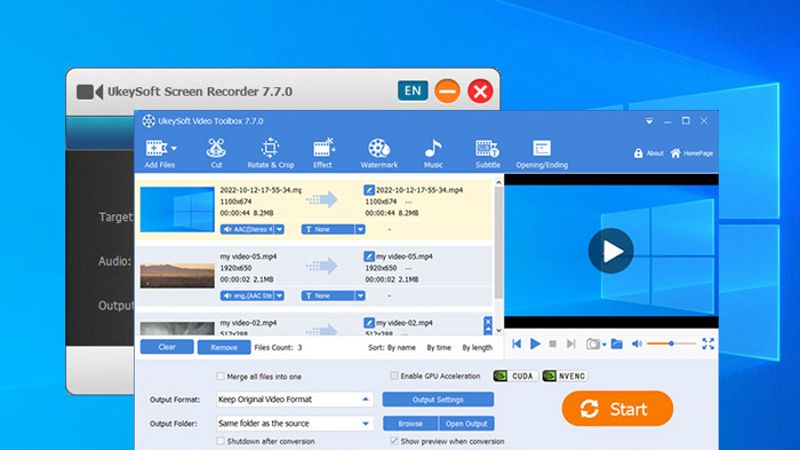Skip to next in preview controls
Viewport: 800px width, 450px height.
[x=571, y=344]
